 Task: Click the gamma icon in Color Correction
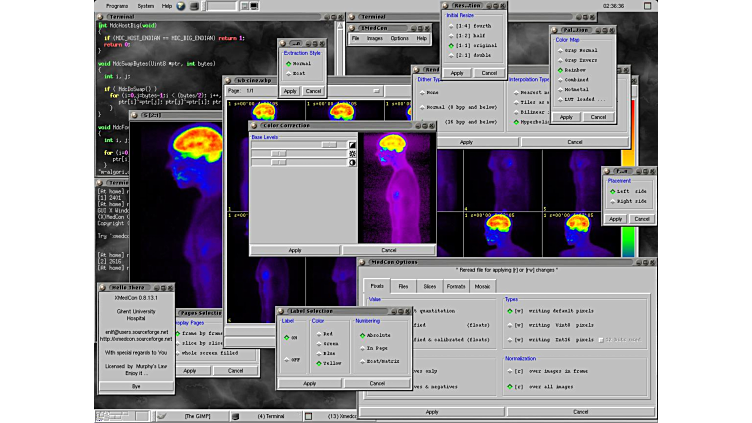[x=352, y=145]
